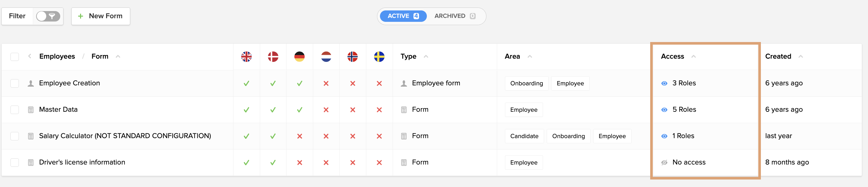
Task: Click the eye icon next to 1 Roles
Action: [x=664, y=136]
